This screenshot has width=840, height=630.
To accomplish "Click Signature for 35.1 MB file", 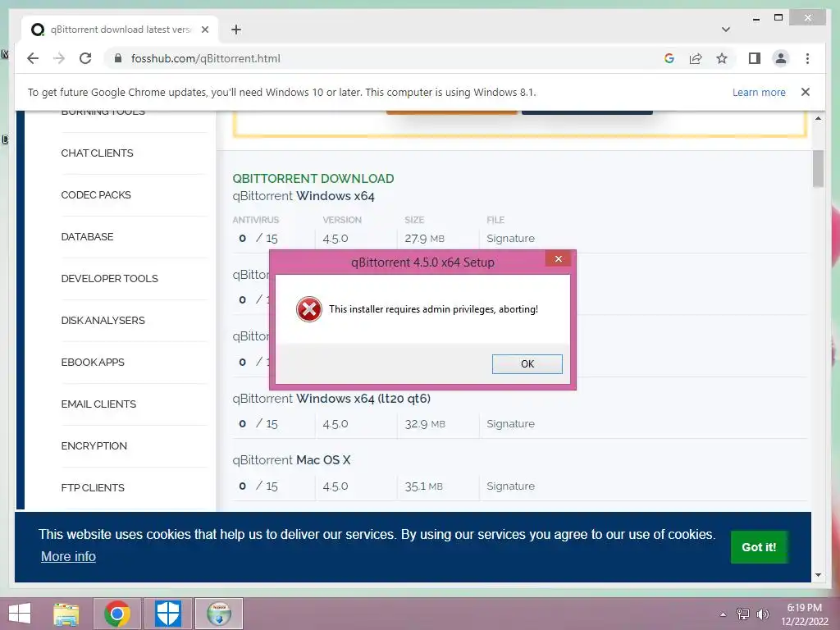I will pos(510,486).
